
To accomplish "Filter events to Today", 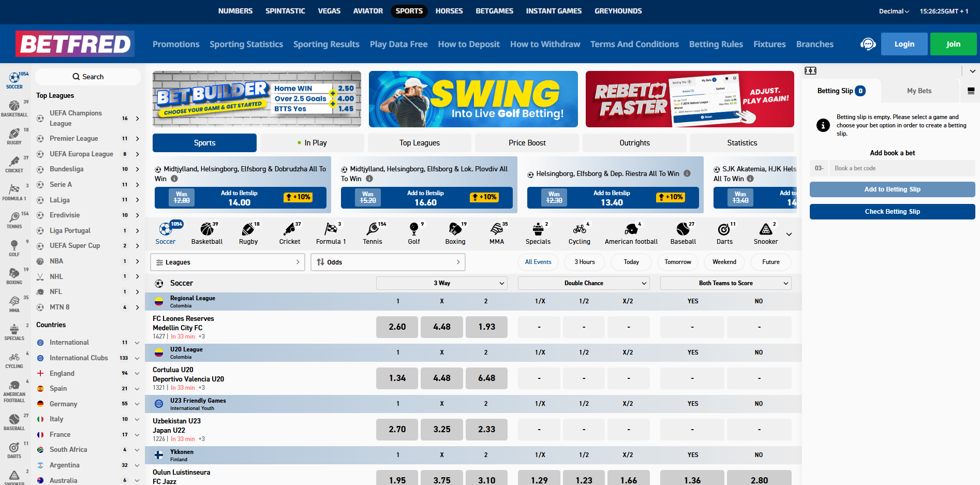I will [631, 262].
